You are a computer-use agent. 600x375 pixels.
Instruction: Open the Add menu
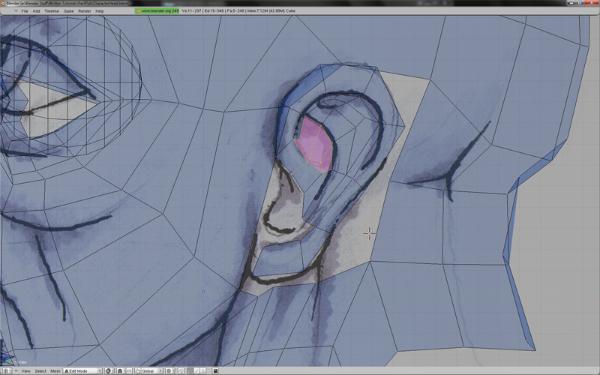36,11
